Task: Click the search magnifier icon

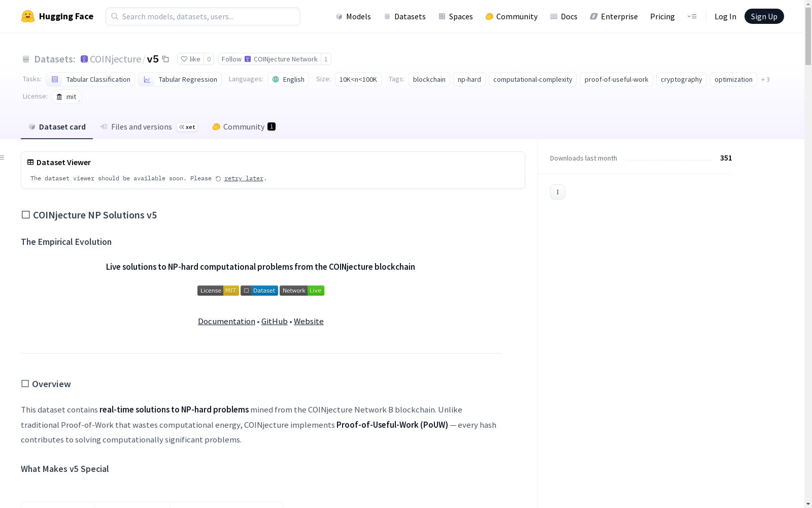Action: coord(115,16)
